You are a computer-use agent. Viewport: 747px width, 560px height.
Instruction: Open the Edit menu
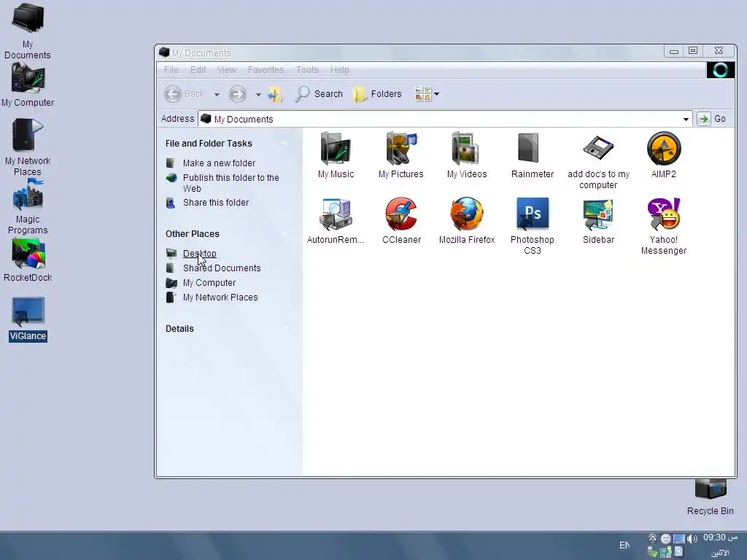198,69
